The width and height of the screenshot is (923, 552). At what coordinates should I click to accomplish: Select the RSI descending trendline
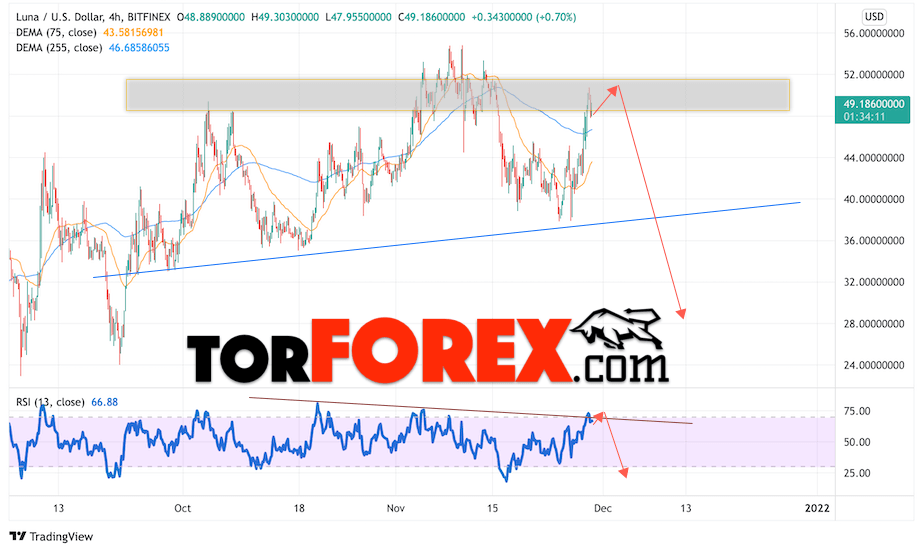471,410
